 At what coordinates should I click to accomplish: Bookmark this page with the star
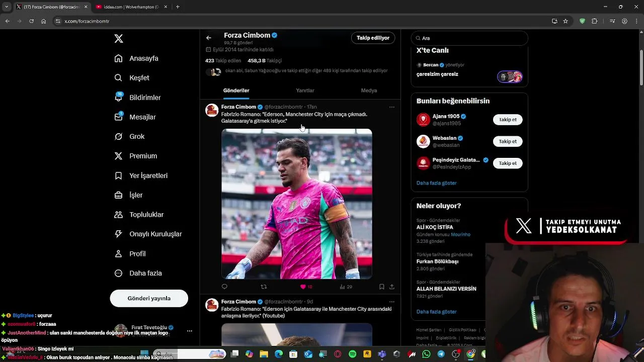click(566, 21)
